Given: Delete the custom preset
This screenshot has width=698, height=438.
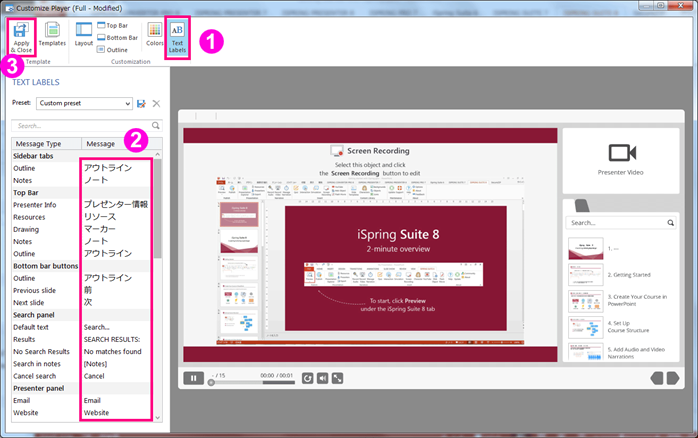Looking at the screenshot, I should point(156,104).
